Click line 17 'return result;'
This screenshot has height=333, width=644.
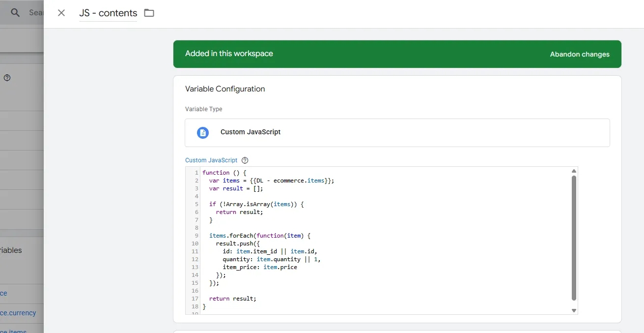tap(233, 299)
